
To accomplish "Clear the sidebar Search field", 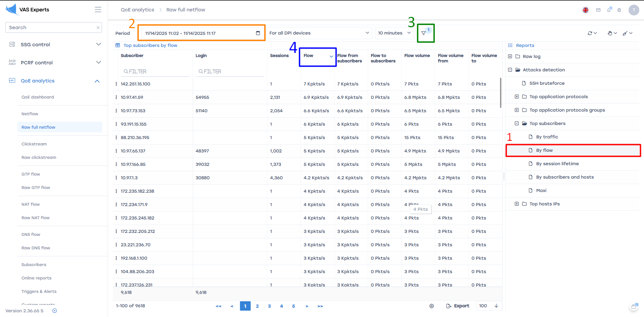I will (x=98, y=27).
